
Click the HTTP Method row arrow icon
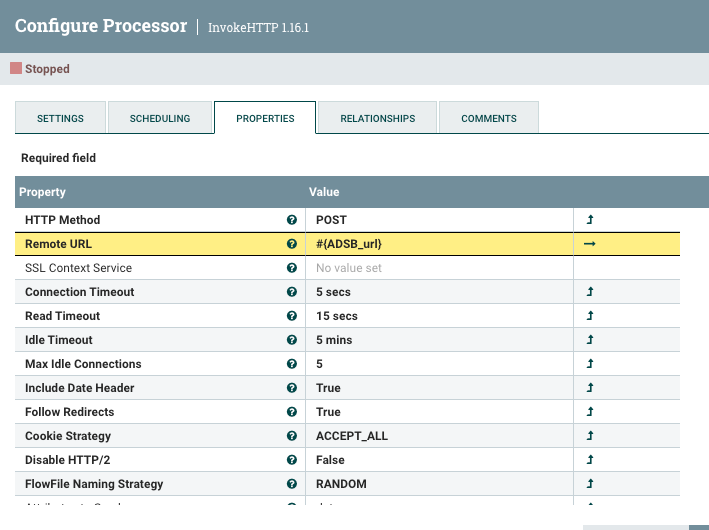point(590,220)
